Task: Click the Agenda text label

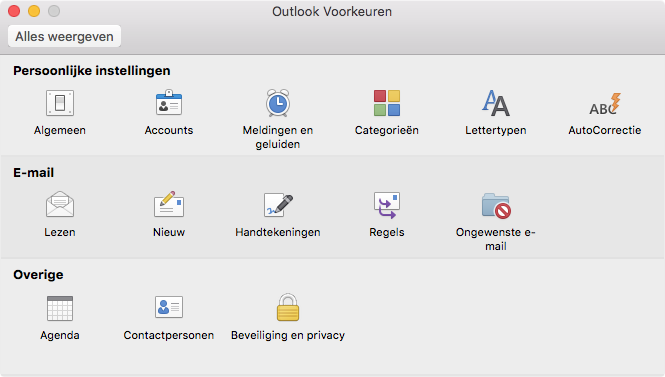Action: coord(60,335)
